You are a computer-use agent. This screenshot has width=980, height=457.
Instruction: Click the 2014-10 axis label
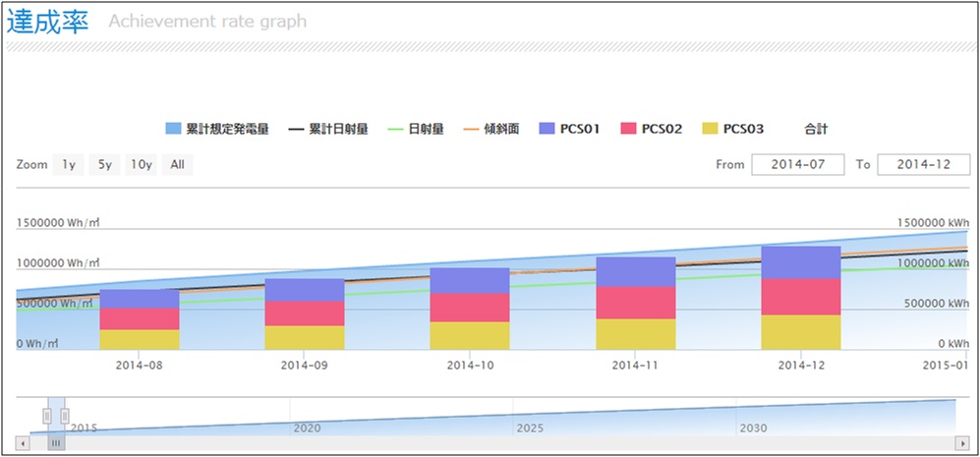pos(470,366)
